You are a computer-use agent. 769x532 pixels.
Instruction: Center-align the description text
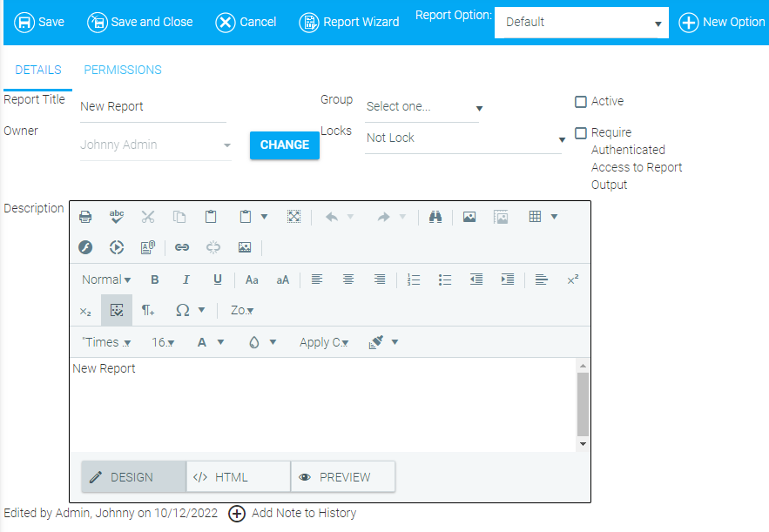coord(348,279)
